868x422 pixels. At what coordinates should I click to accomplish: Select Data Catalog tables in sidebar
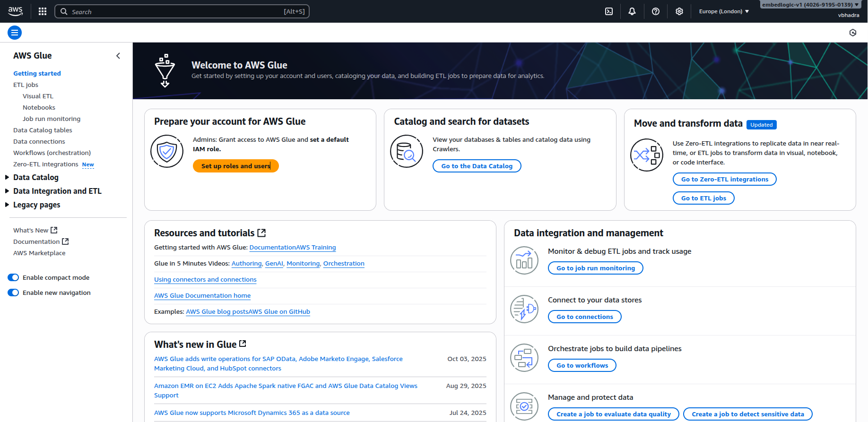(x=43, y=130)
